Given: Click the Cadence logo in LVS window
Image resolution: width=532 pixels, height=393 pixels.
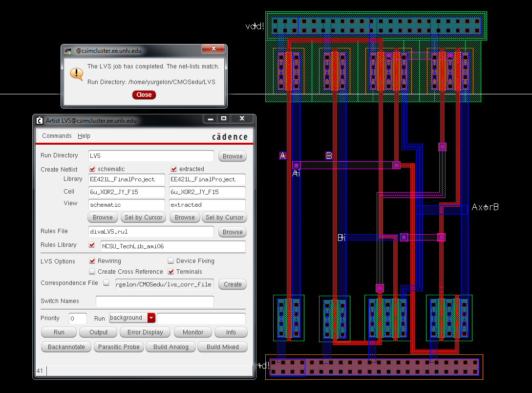Looking at the screenshot, I should (x=230, y=137).
